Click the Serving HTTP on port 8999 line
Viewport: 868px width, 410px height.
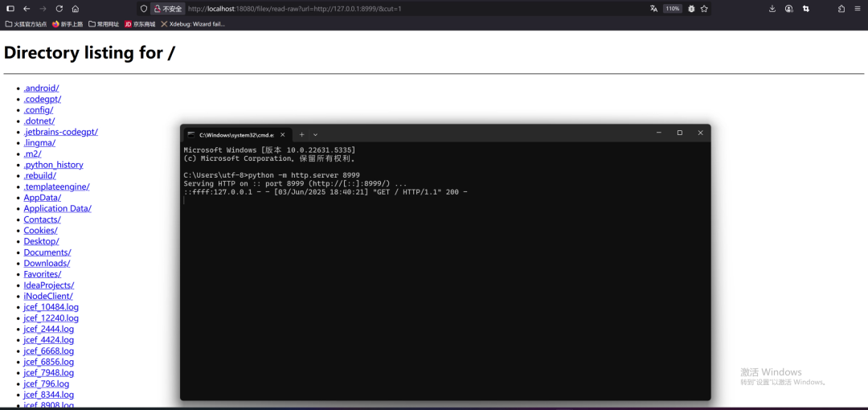[295, 183]
